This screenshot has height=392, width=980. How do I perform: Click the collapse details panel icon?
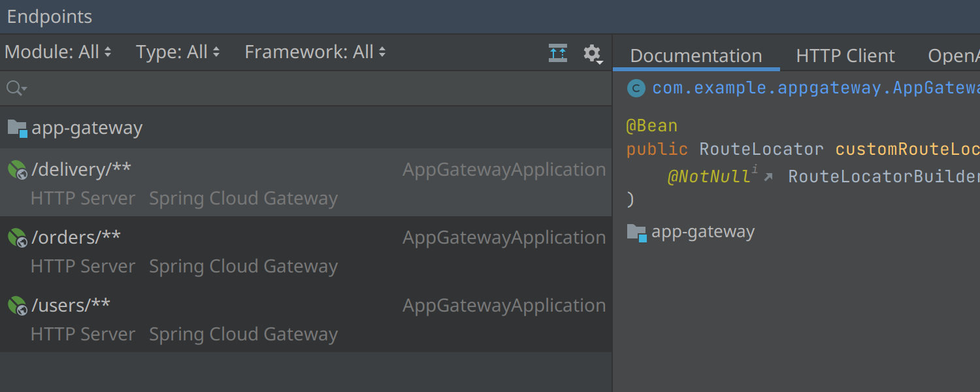[558, 53]
